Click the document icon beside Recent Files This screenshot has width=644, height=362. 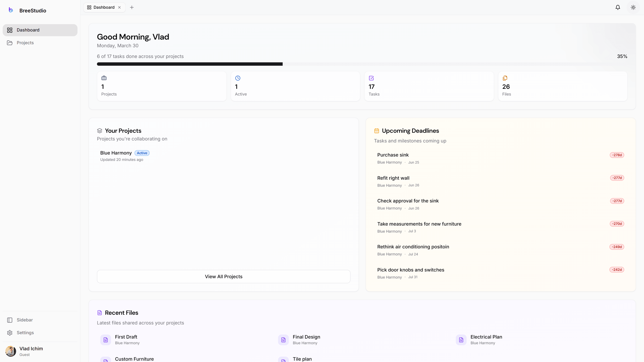point(99,313)
